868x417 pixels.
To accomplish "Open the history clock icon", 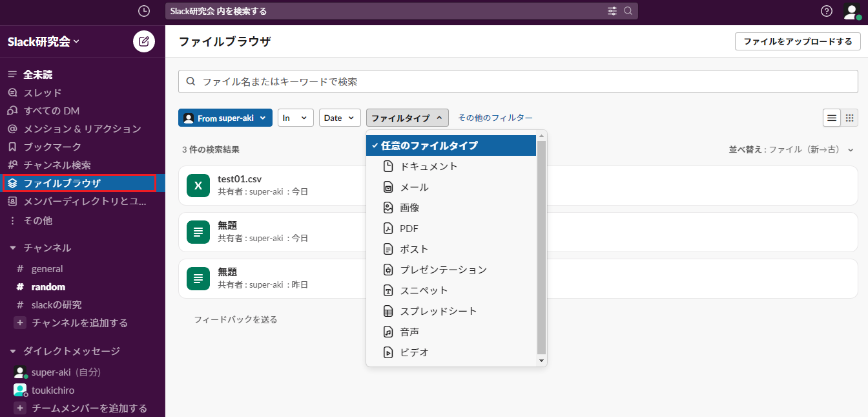I will 144,11.
